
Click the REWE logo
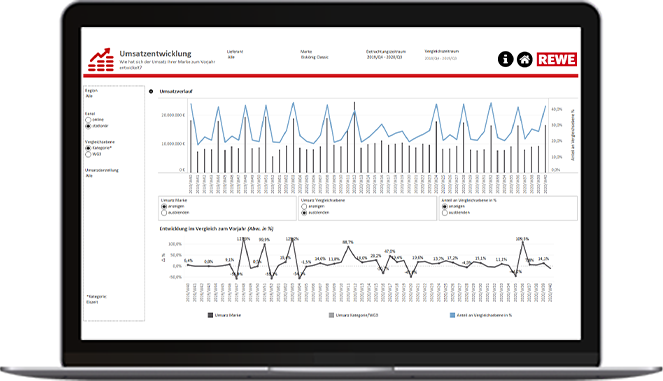click(x=557, y=59)
